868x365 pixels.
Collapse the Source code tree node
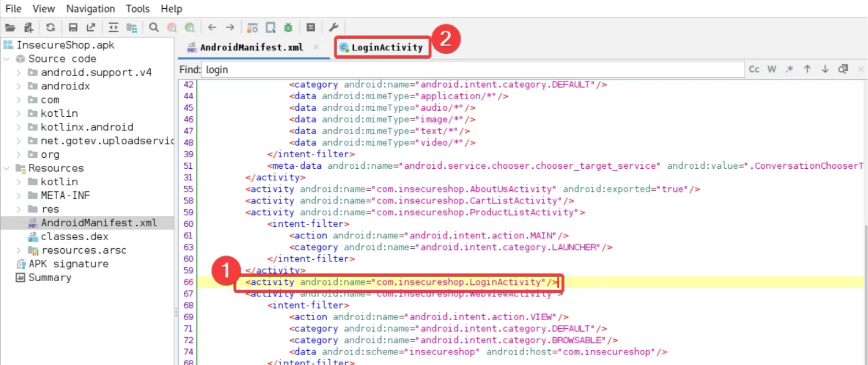(x=7, y=59)
